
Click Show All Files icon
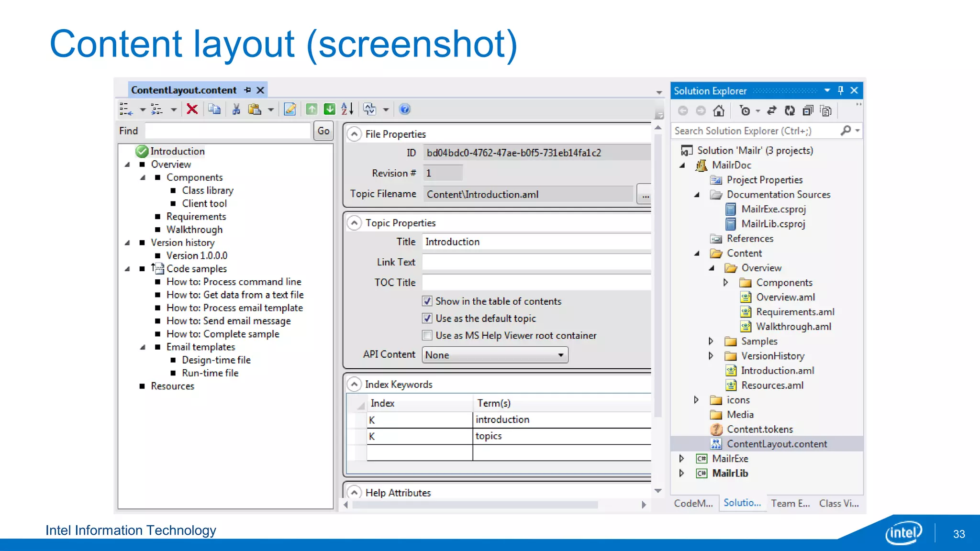825,111
